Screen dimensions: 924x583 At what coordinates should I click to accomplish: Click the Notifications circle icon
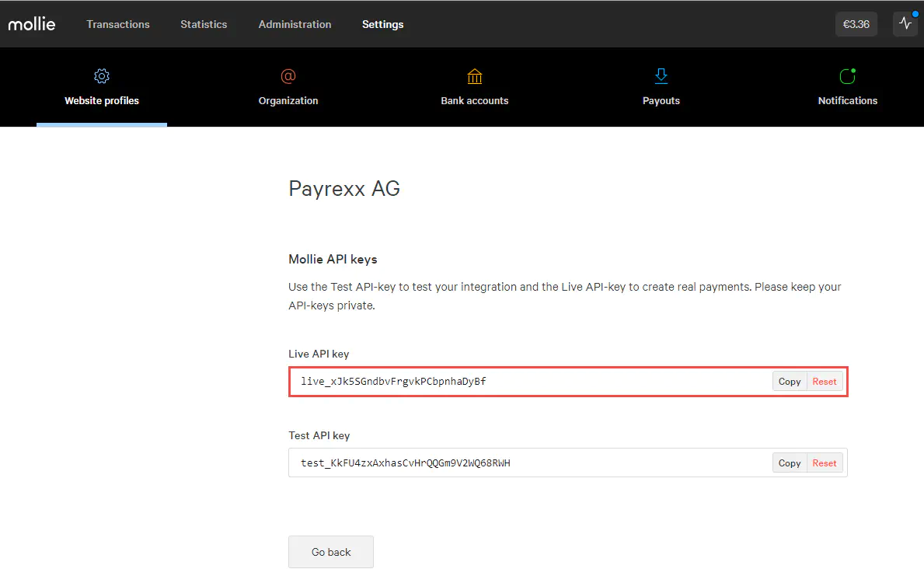[847, 76]
